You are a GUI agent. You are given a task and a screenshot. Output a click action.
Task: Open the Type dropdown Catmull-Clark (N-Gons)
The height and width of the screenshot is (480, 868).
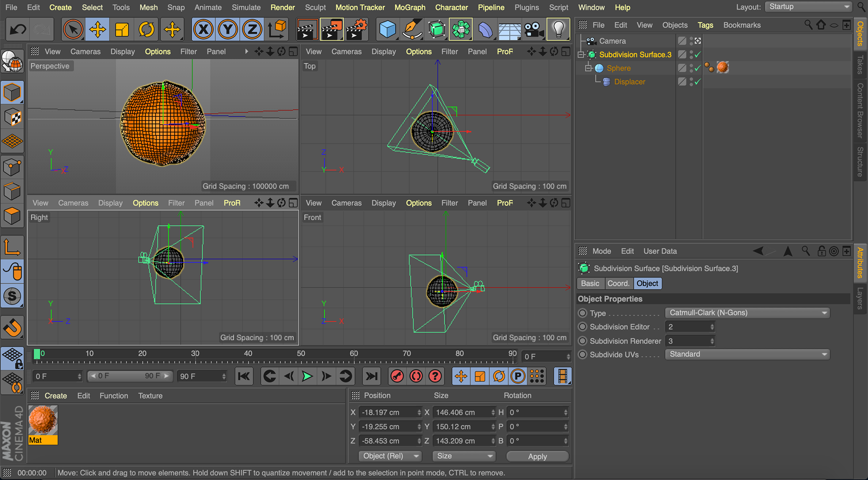coord(747,313)
